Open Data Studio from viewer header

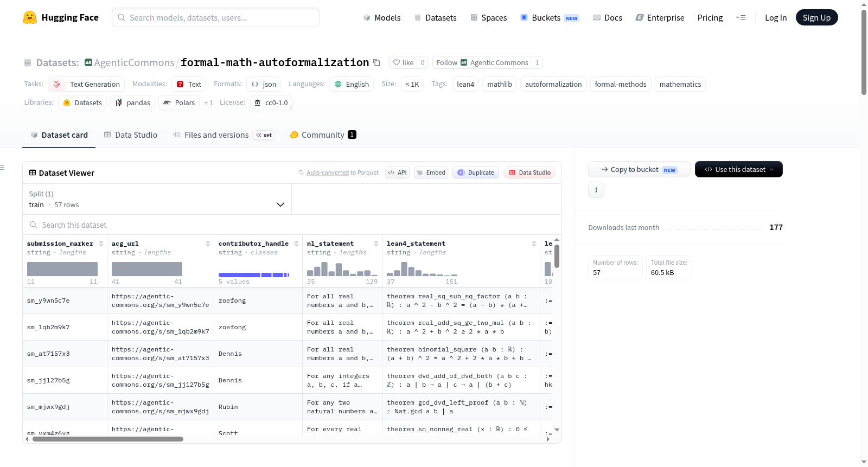click(529, 172)
